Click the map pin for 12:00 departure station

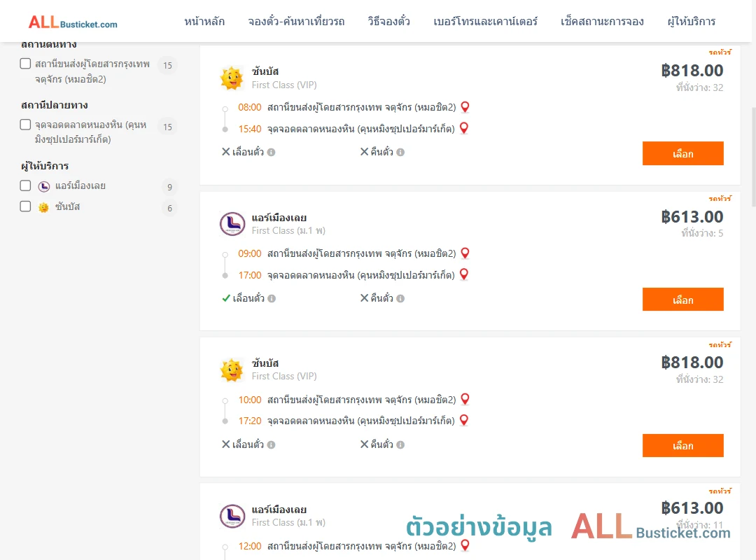[465, 545]
